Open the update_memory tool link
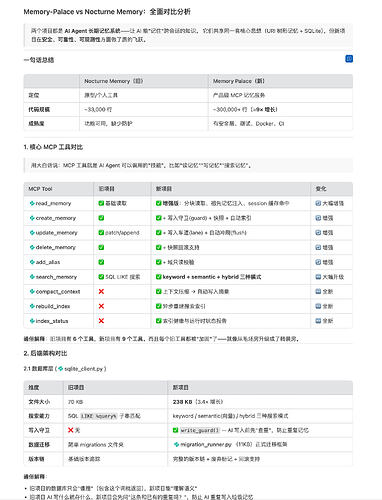The width and height of the screenshot is (382, 500). [x=53, y=233]
